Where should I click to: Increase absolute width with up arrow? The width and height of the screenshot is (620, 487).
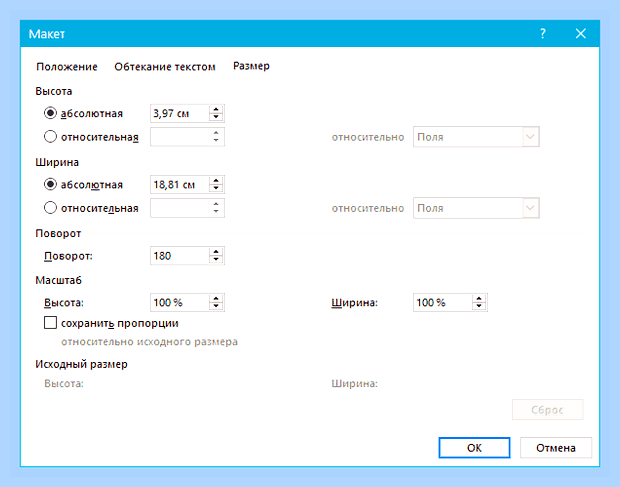pyautogui.click(x=216, y=181)
